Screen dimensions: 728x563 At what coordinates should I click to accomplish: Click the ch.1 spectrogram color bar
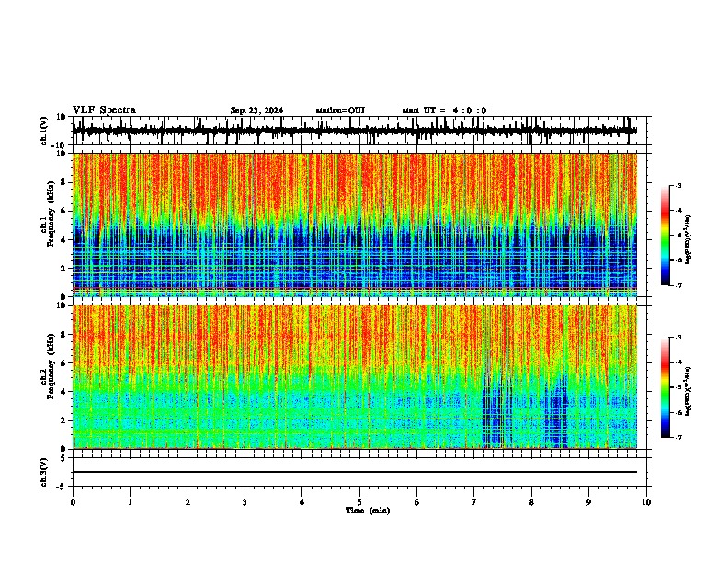point(665,236)
